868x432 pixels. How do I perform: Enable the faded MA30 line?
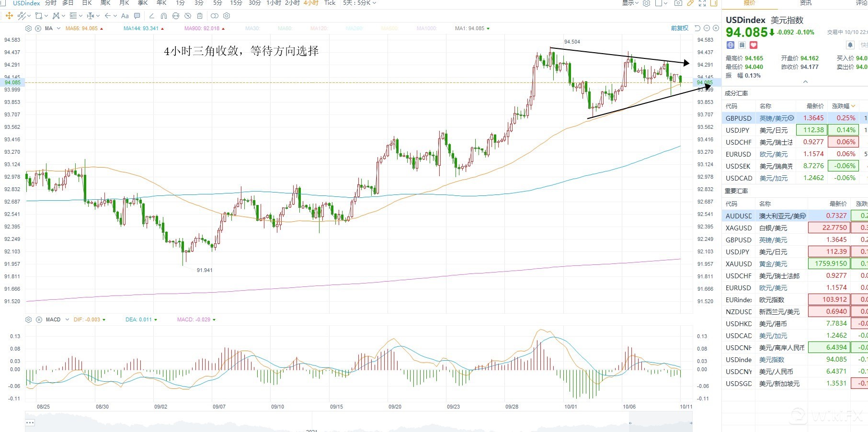tap(252, 28)
